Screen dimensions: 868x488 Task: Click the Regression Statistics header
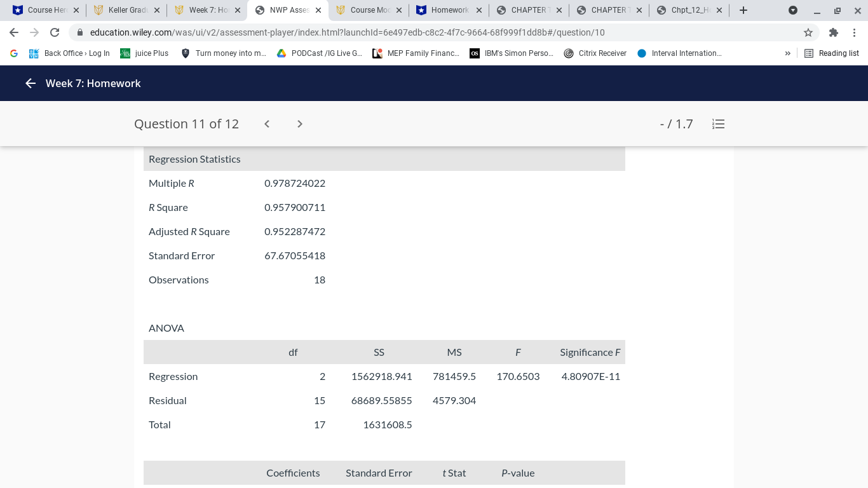[x=194, y=159]
